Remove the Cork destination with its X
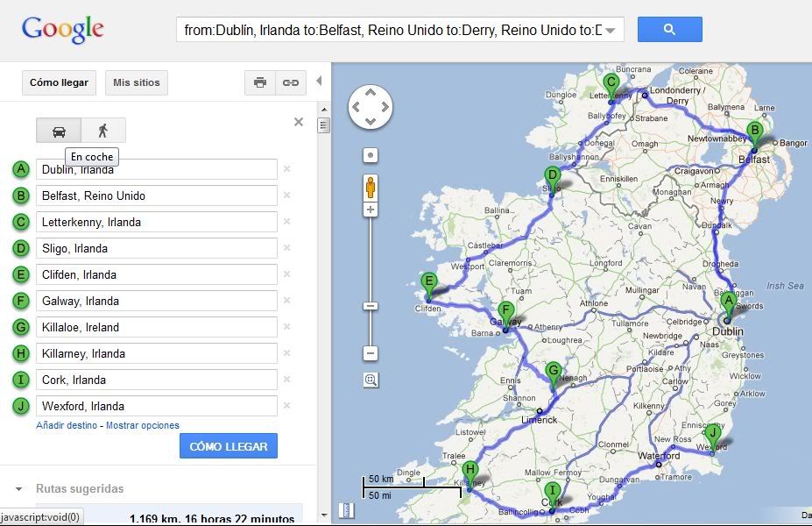812x526 pixels. 287,380
